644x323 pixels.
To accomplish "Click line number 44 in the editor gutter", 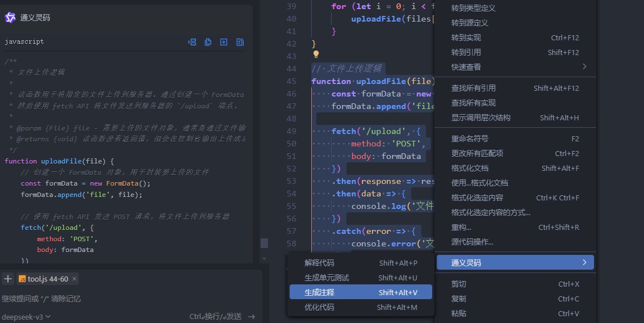I will click(x=291, y=69).
